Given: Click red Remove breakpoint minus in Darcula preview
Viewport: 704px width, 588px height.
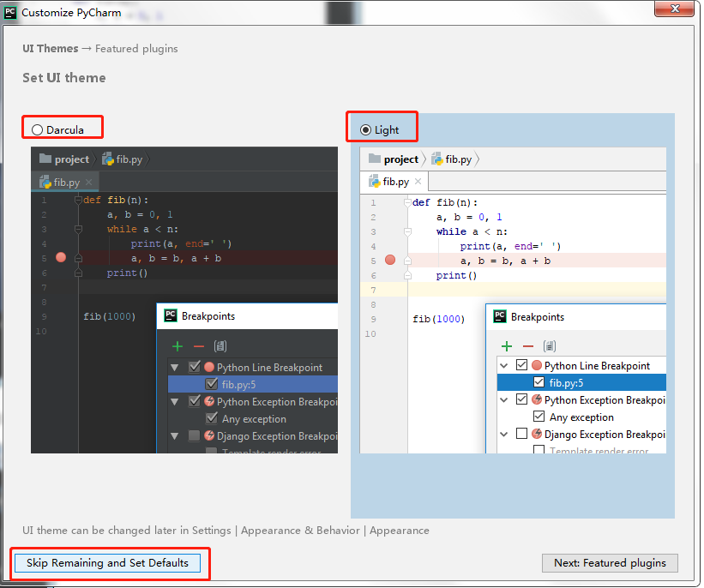Looking at the screenshot, I should 199,346.
